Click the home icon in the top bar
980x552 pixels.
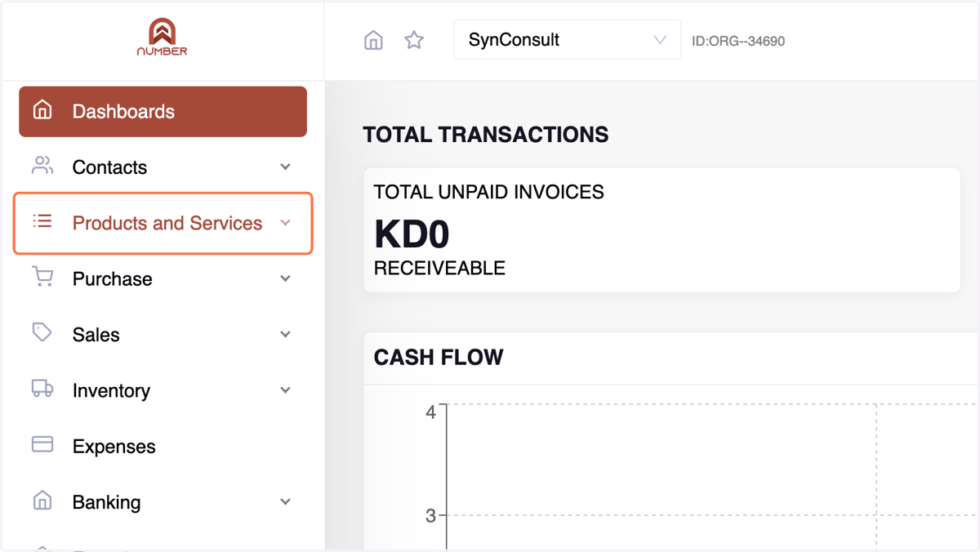click(x=373, y=40)
